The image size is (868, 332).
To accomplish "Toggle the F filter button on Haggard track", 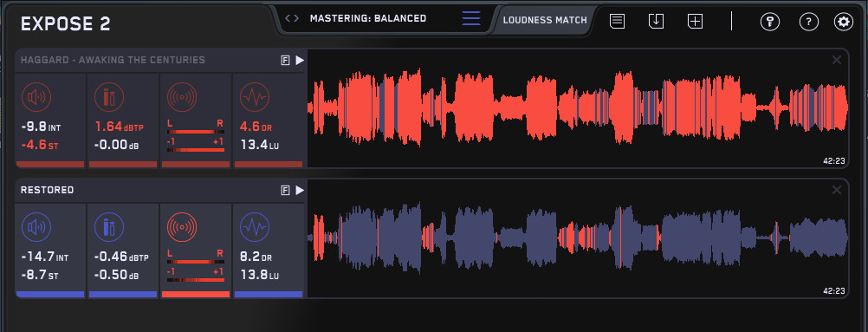I will (285, 61).
